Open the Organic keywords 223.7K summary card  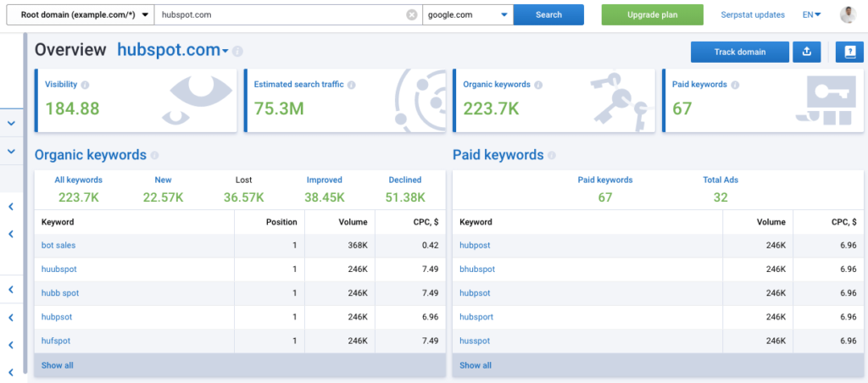(x=554, y=101)
